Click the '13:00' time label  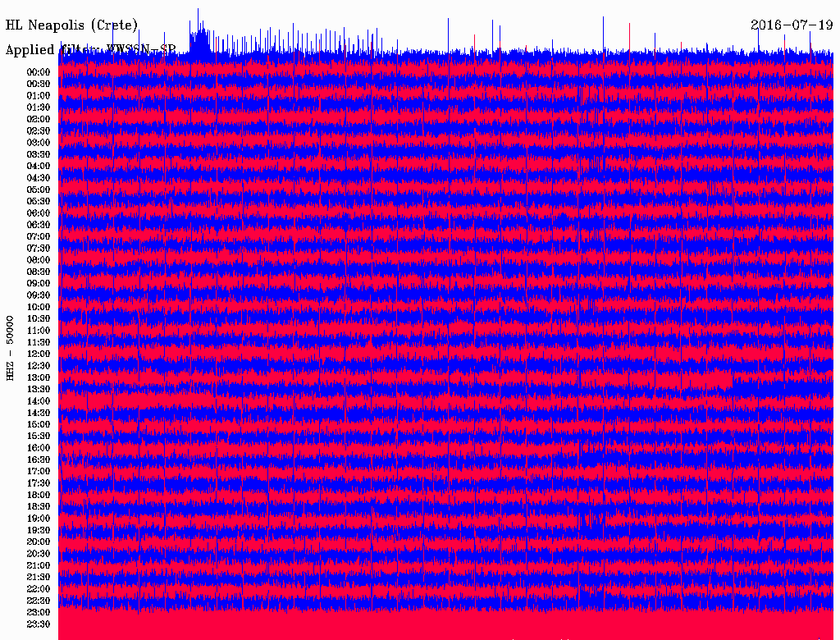pyautogui.click(x=39, y=377)
